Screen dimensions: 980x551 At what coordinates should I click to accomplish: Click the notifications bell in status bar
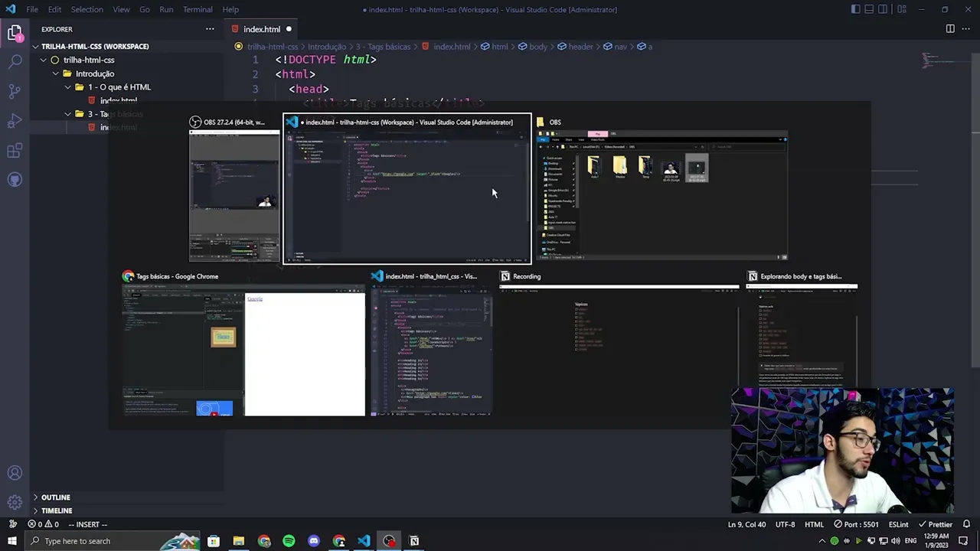967,524
